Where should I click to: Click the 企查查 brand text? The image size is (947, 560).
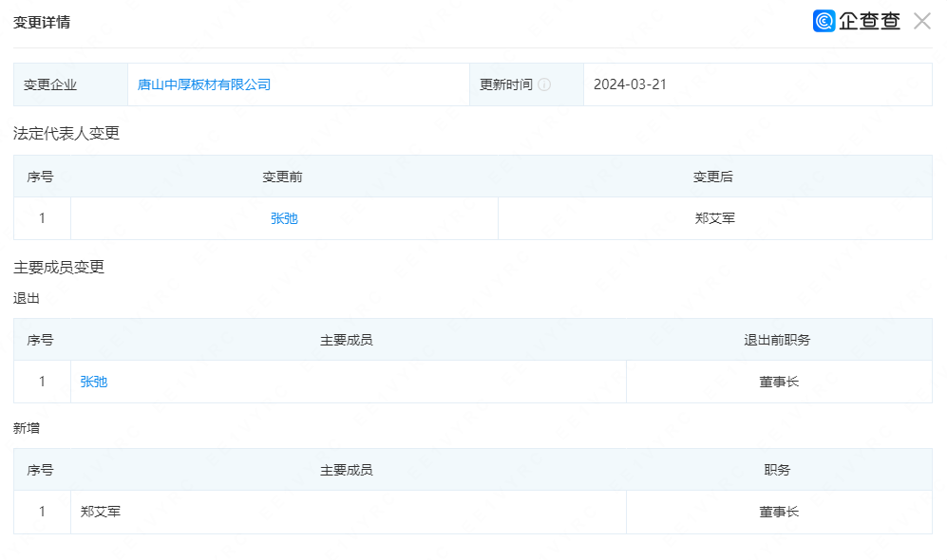(869, 21)
